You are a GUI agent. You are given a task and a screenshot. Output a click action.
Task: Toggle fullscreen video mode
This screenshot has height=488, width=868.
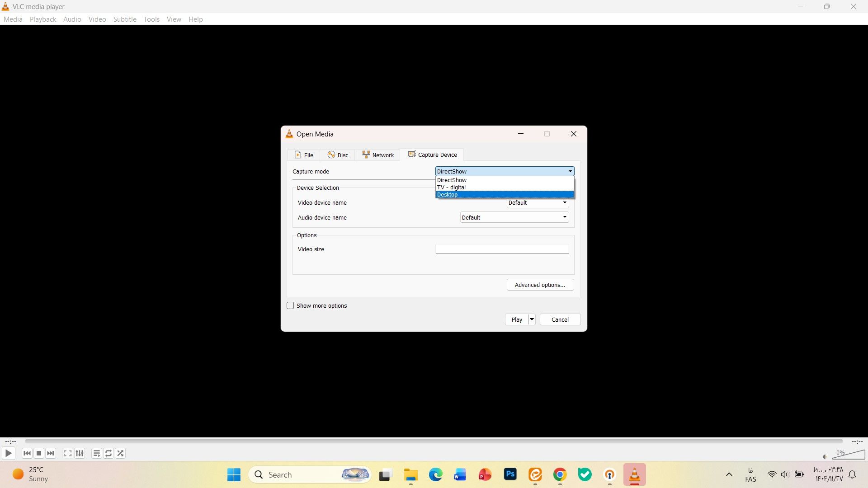67,453
